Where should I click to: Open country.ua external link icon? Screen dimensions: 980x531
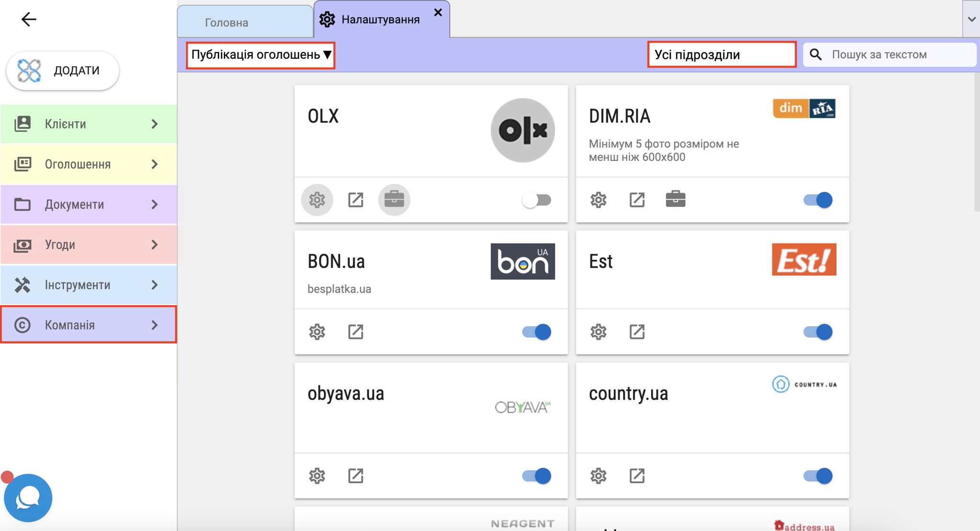click(637, 476)
